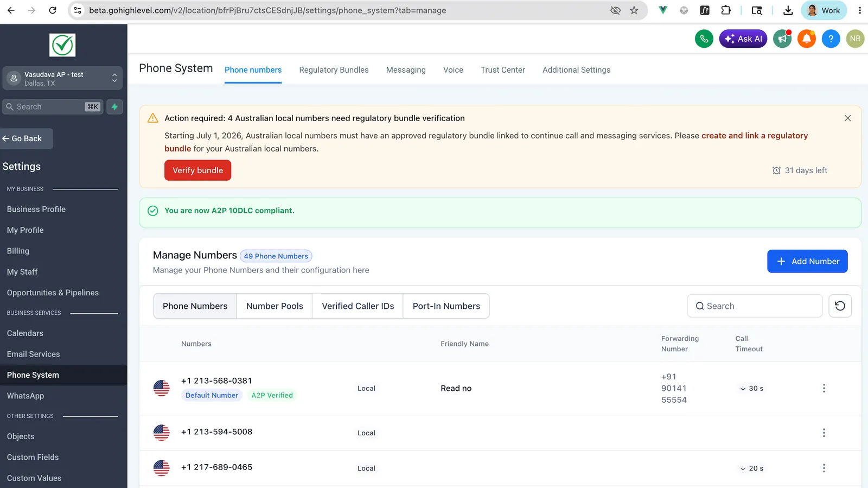Dismiss the Australian bundle warning banner

point(847,118)
